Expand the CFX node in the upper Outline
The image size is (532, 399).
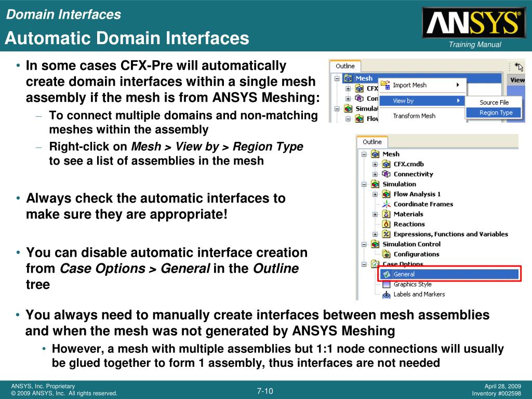[348, 88]
